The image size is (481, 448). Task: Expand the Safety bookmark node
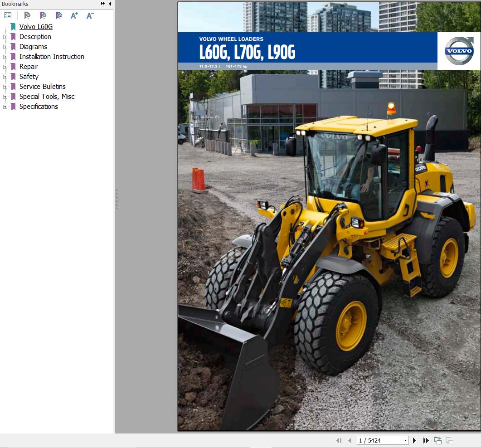pyautogui.click(x=5, y=77)
